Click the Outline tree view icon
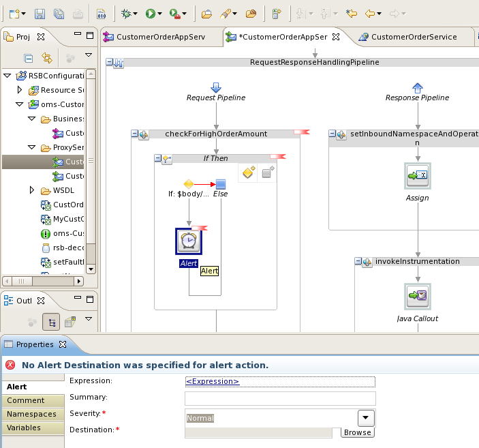Image resolution: width=479 pixels, height=448 pixels. 51,322
